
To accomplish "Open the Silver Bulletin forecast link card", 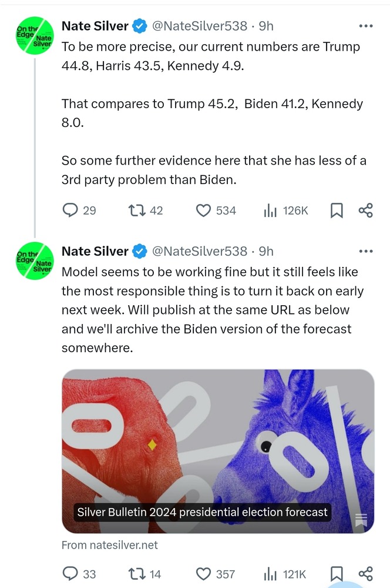I will coord(218,451).
